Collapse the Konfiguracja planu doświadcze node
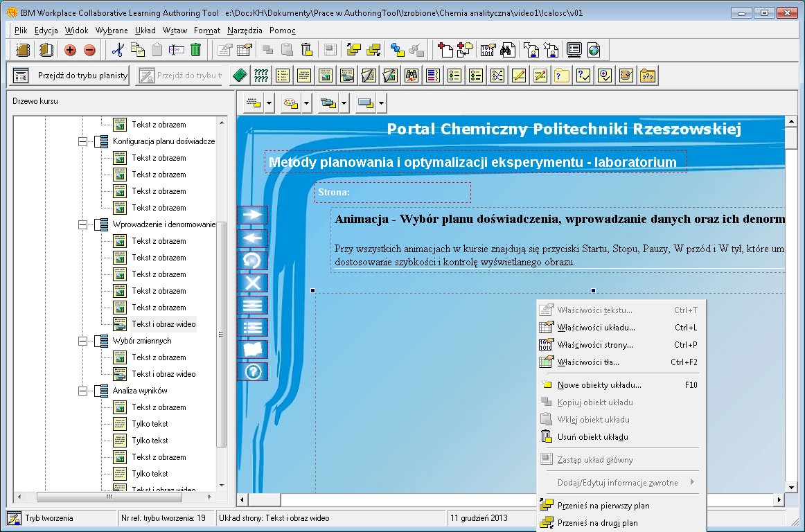The width and height of the screenshot is (805, 532). pyautogui.click(x=82, y=141)
